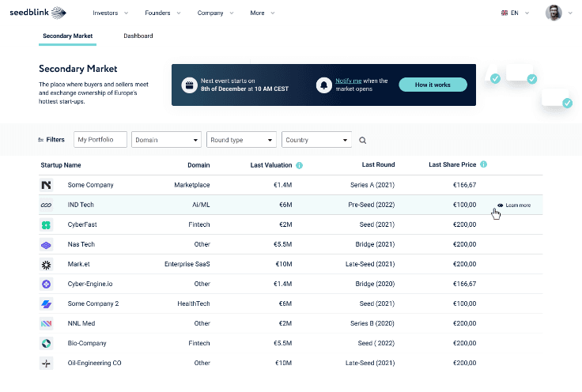Viewport: 582px width, 392px height.
Task: Click the Series A (2021) round cell
Action: [x=372, y=185]
